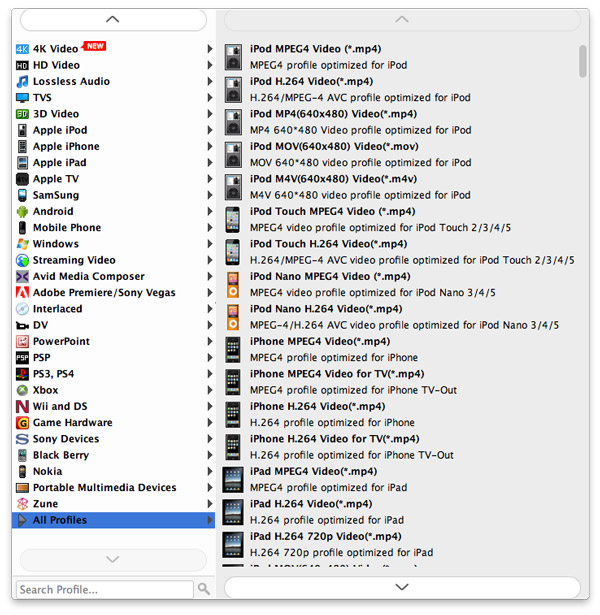Expand the SamSung submenu arrow

coord(210,195)
